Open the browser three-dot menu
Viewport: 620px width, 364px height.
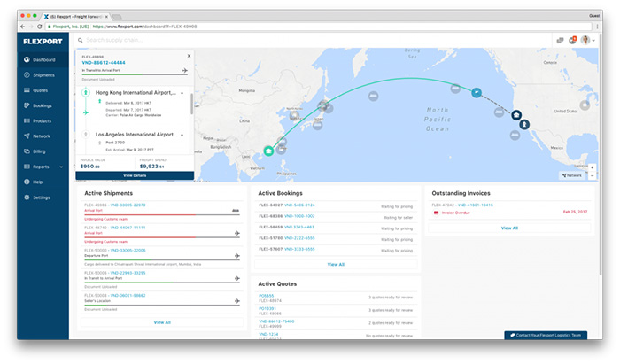tap(597, 27)
